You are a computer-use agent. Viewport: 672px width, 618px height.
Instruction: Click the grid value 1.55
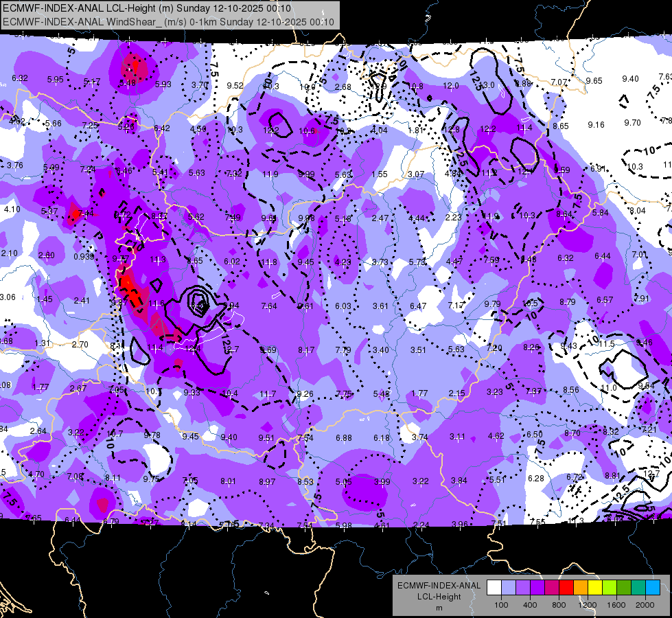[x=380, y=174]
